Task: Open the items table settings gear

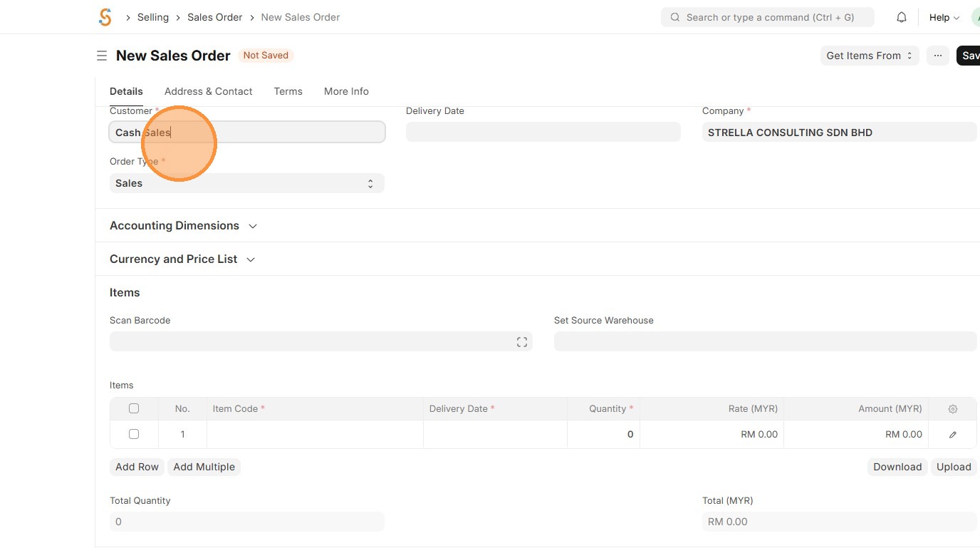Action: pos(953,409)
